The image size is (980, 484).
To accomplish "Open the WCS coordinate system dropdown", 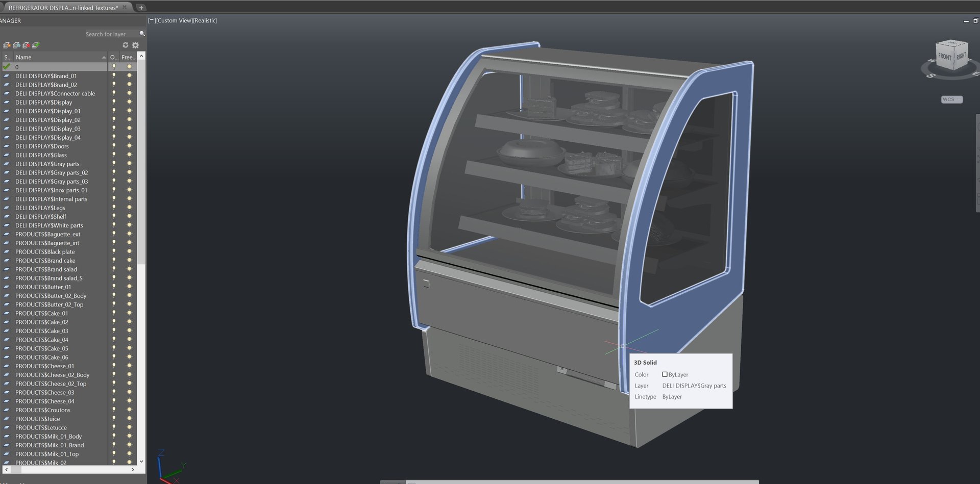I will (x=952, y=99).
